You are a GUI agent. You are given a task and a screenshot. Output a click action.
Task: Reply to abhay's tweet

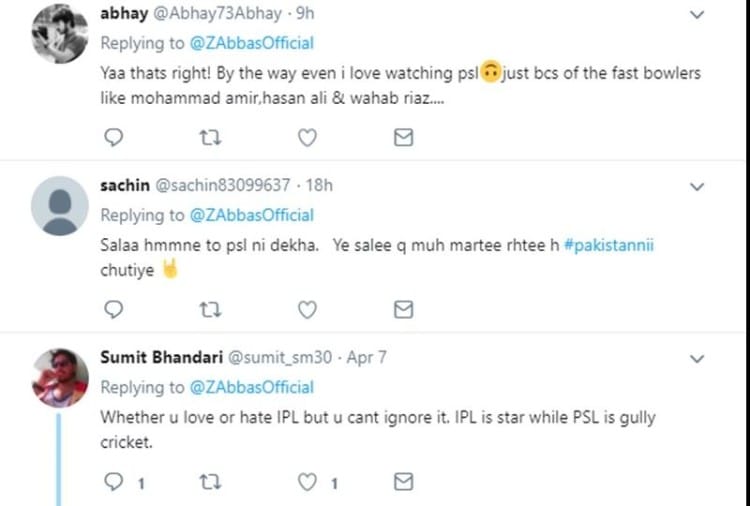tap(113, 137)
